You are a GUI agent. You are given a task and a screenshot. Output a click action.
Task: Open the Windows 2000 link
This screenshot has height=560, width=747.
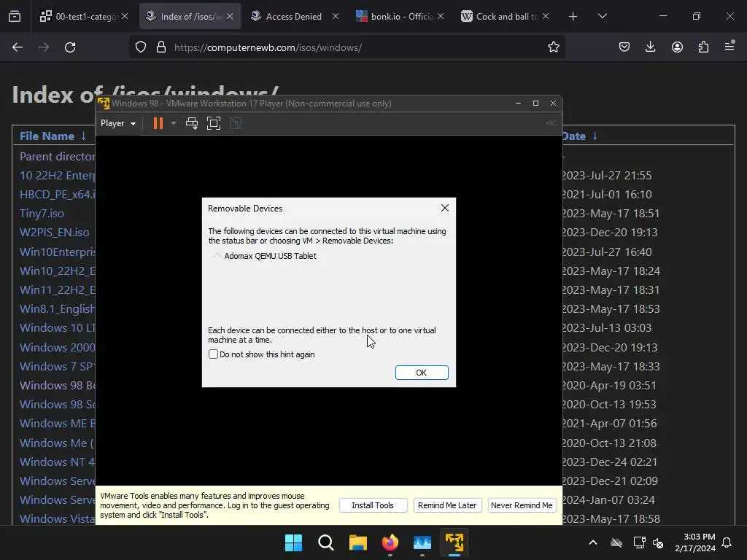57,347
